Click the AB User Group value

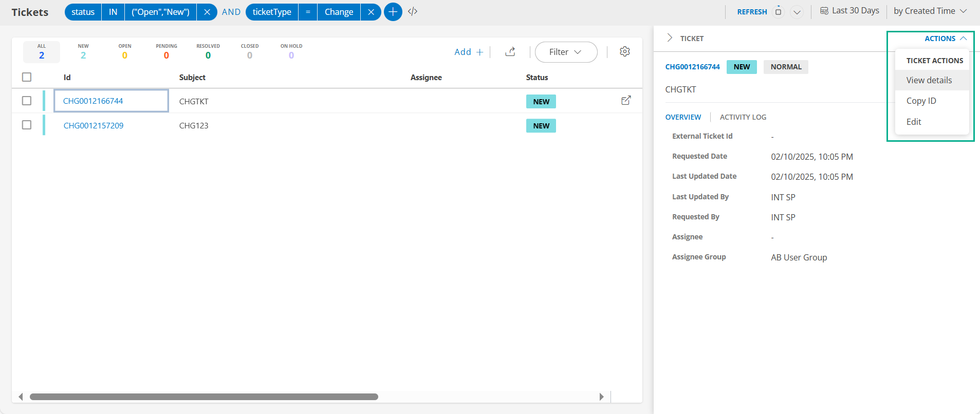coord(799,257)
